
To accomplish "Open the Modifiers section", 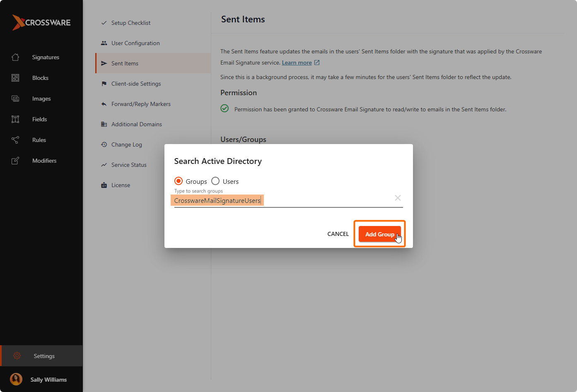I will click(44, 161).
